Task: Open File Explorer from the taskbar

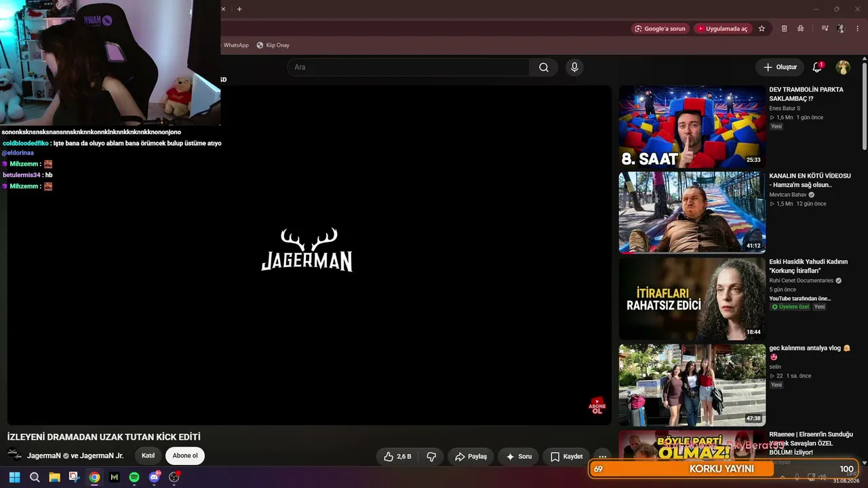Action: [54, 477]
